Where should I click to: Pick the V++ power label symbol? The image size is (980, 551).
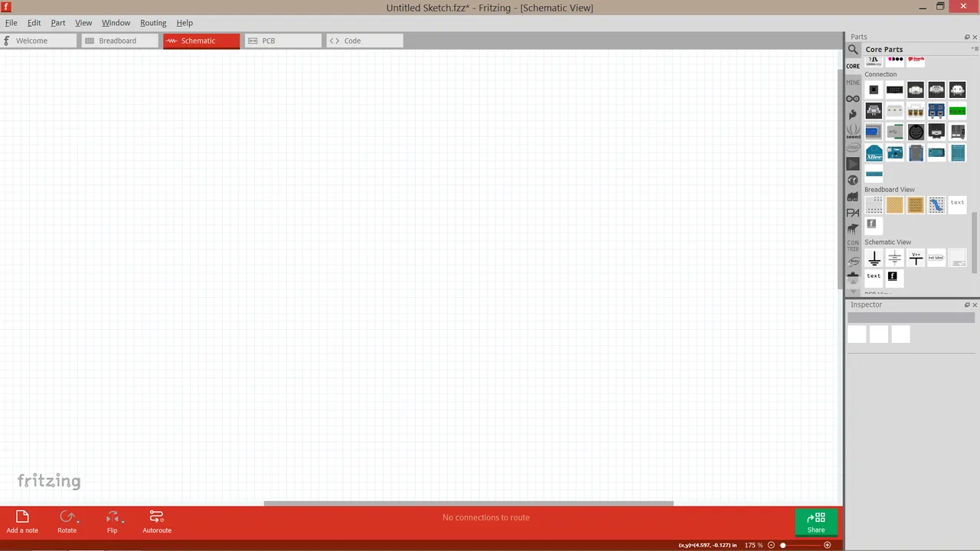pyautogui.click(x=916, y=259)
